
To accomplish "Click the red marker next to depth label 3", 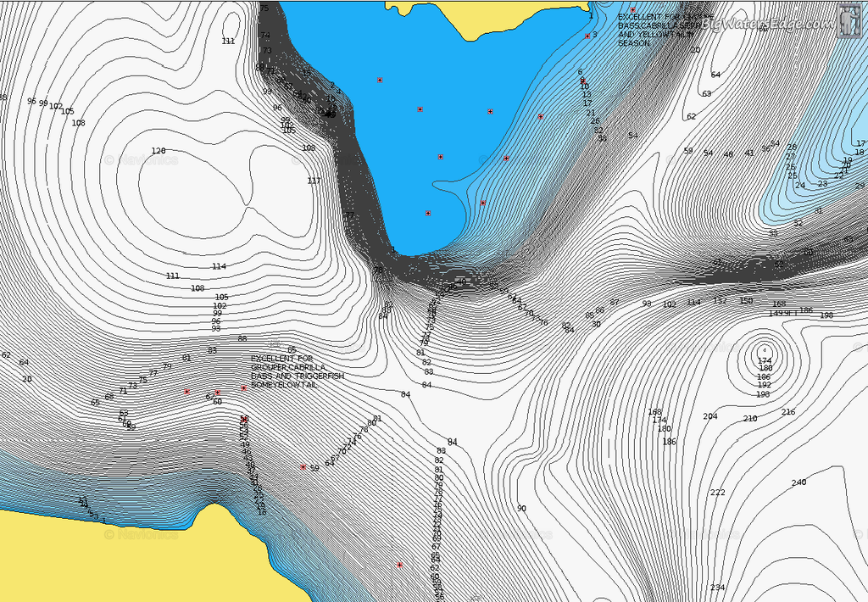I will 587,36.
